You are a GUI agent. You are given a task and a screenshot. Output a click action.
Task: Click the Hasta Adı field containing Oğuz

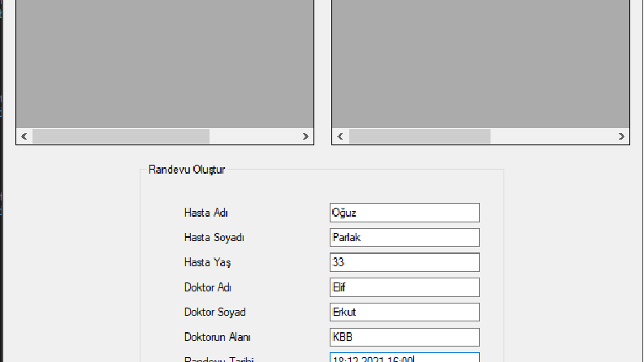pyautogui.click(x=404, y=213)
